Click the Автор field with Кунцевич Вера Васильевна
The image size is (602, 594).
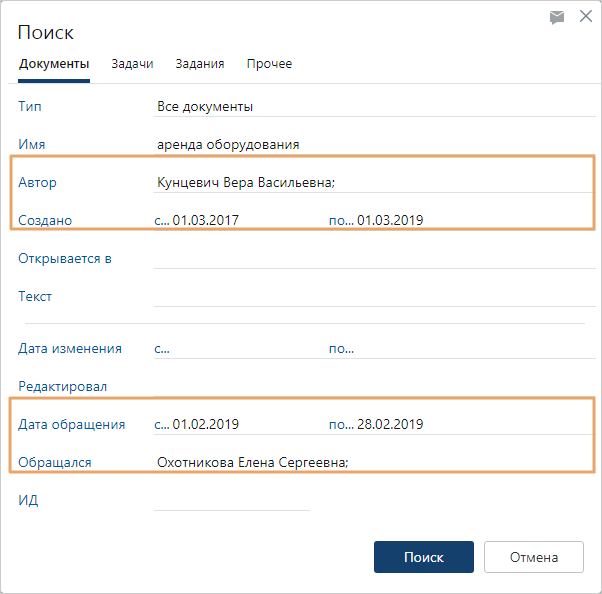point(370,182)
